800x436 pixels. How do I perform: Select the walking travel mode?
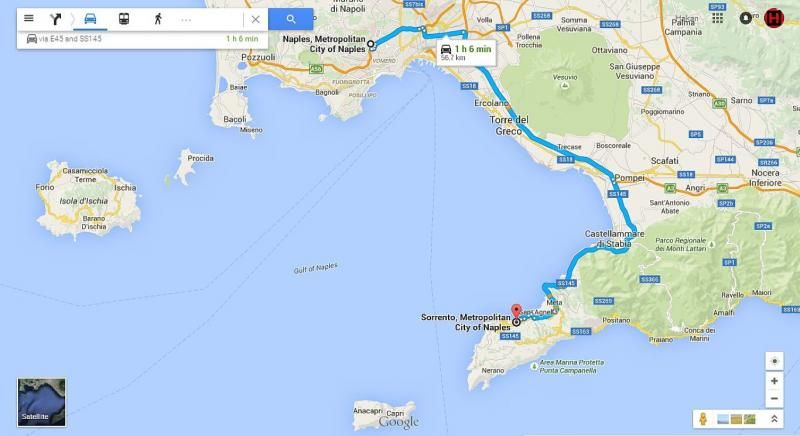tap(158, 19)
